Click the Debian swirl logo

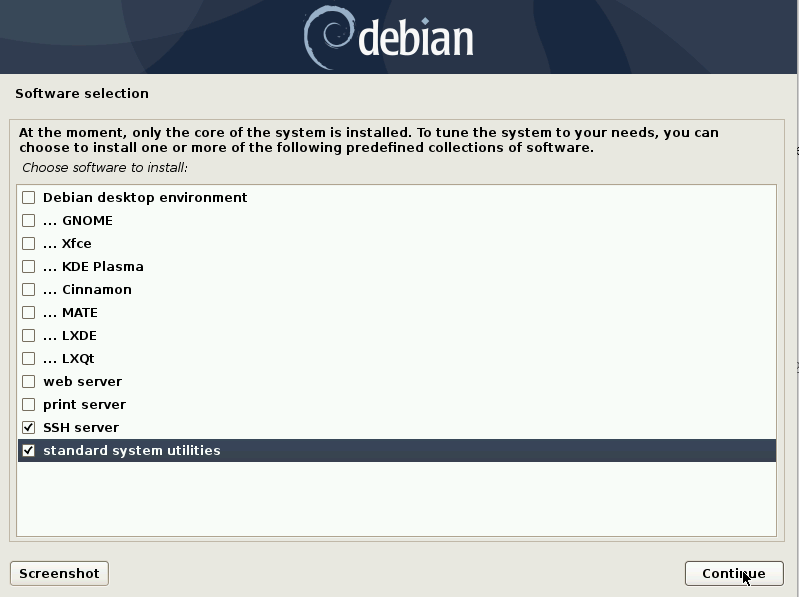tap(328, 37)
